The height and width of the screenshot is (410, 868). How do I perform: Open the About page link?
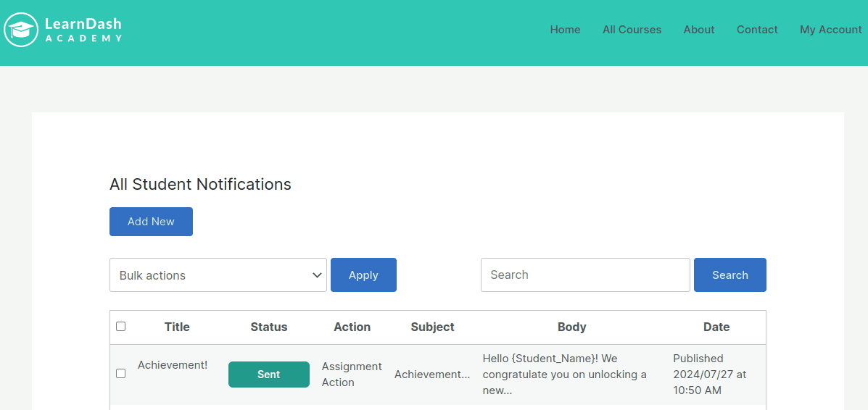[698, 30]
